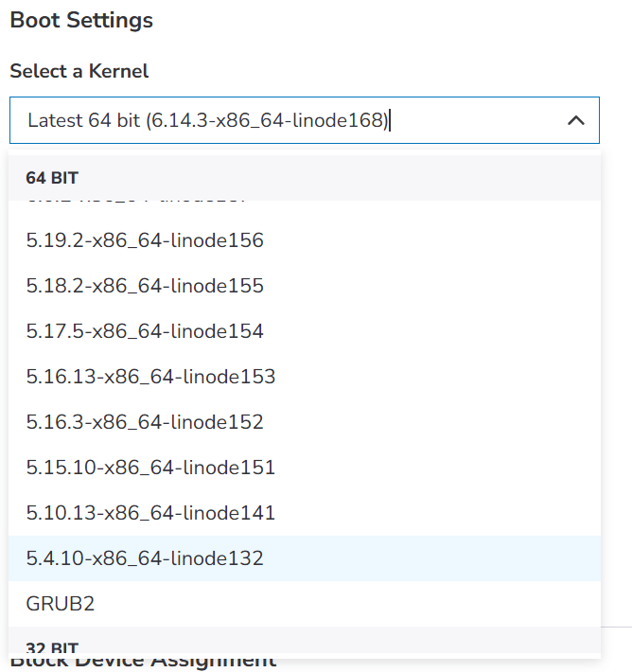Pick 5.17.5-x86_64-linode154 from the list
This screenshot has width=632, height=672.
coord(305,331)
